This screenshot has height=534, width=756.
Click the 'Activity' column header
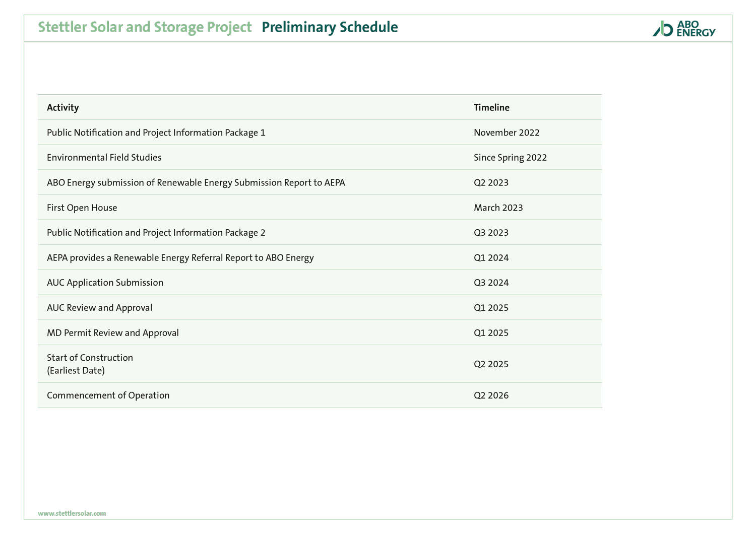pos(63,107)
